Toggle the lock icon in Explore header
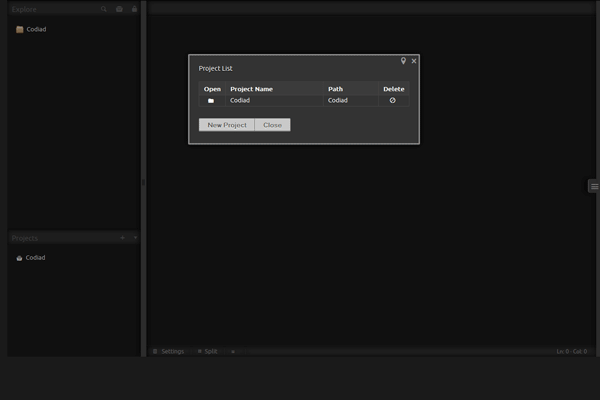The height and width of the screenshot is (400, 600). (x=134, y=9)
